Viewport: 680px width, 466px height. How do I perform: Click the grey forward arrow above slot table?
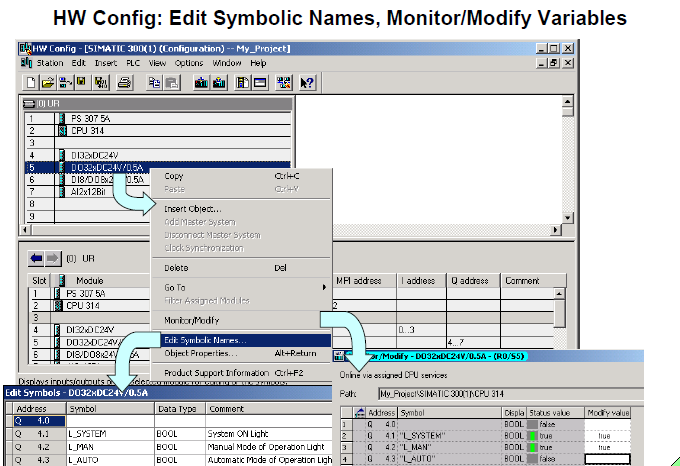pos(52,259)
